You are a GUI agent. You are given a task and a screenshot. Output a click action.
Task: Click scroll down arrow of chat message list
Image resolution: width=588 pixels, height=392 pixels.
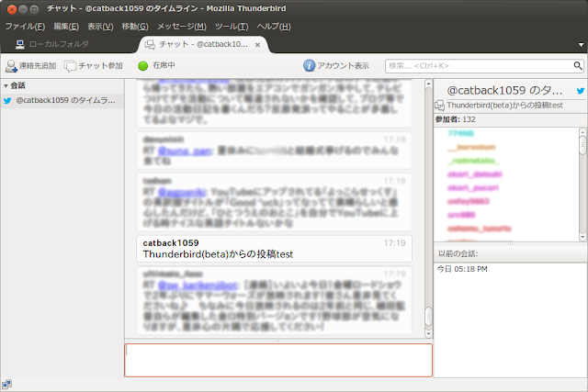429,333
